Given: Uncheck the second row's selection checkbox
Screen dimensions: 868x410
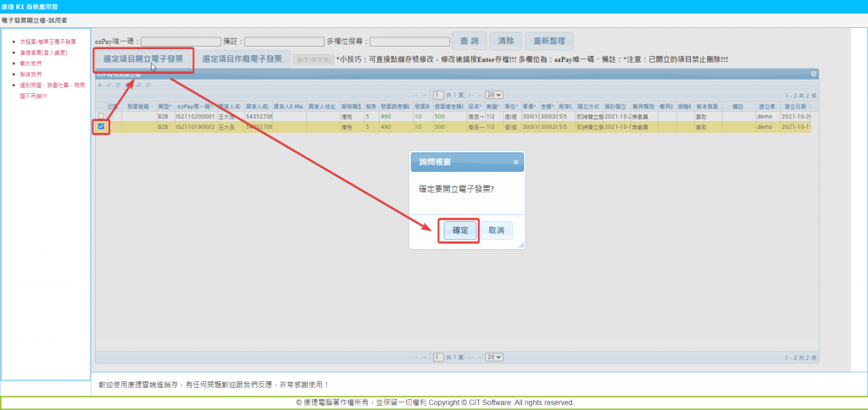Looking at the screenshot, I should coord(102,126).
